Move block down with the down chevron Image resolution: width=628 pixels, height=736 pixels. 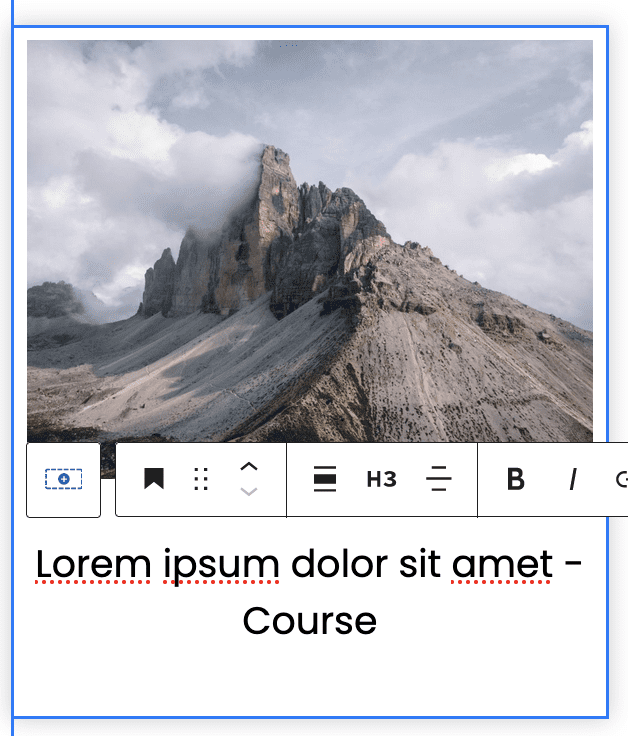tap(249, 491)
